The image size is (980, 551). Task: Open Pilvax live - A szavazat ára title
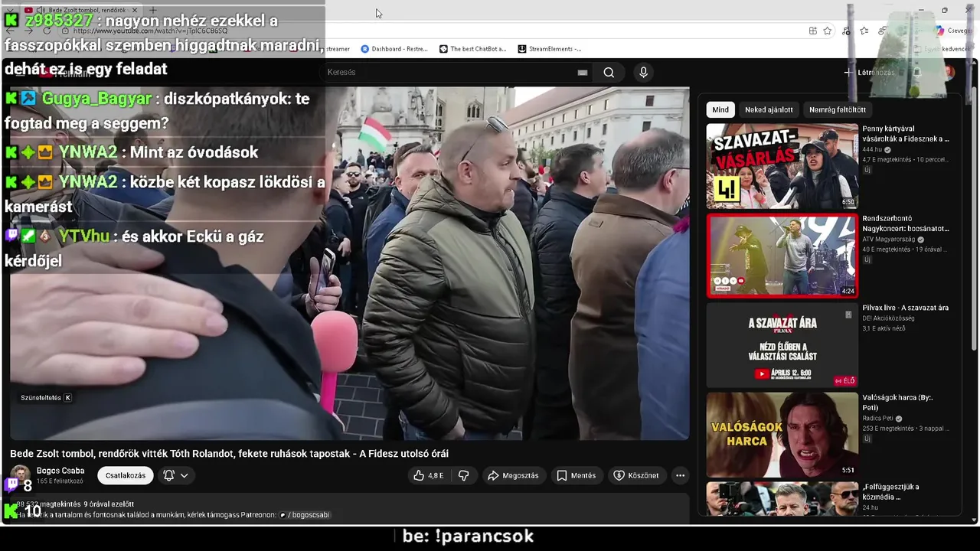tap(905, 308)
